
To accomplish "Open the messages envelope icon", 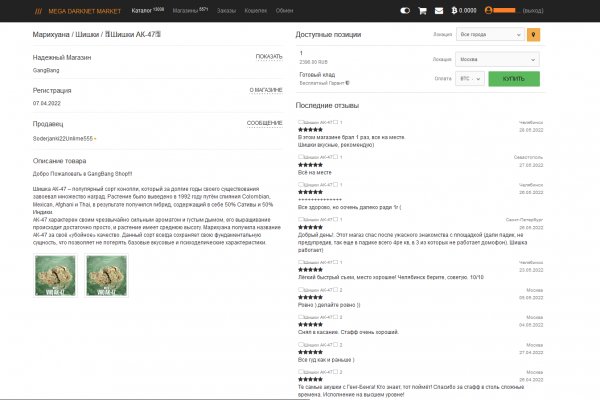I will click(438, 10).
